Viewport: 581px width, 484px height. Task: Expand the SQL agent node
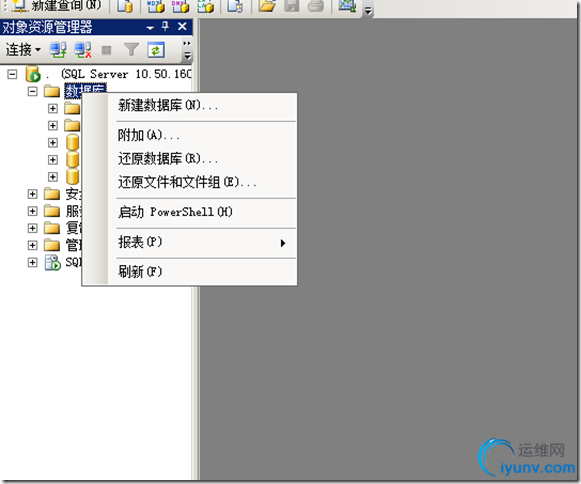tap(33, 262)
